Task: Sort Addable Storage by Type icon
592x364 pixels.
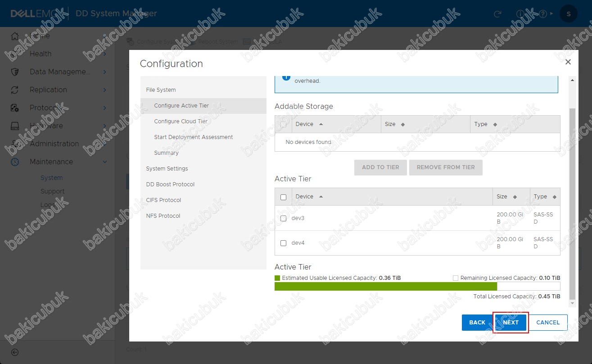Action: click(495, 125)
